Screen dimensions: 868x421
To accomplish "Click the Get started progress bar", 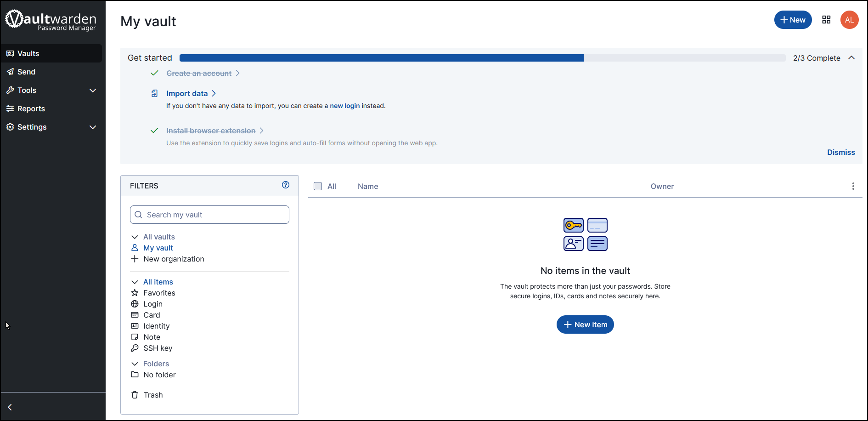I will pos(482,58).
